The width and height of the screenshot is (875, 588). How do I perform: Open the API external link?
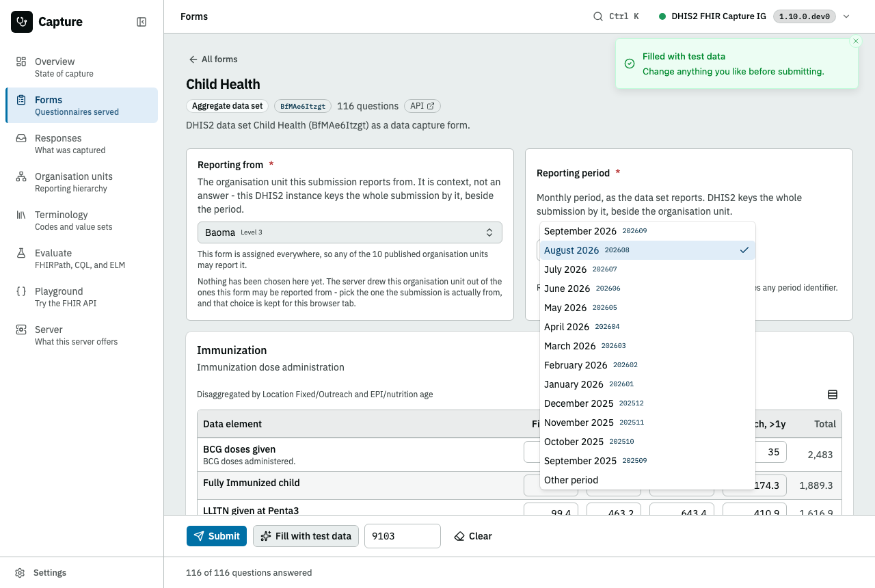[422, 106]
